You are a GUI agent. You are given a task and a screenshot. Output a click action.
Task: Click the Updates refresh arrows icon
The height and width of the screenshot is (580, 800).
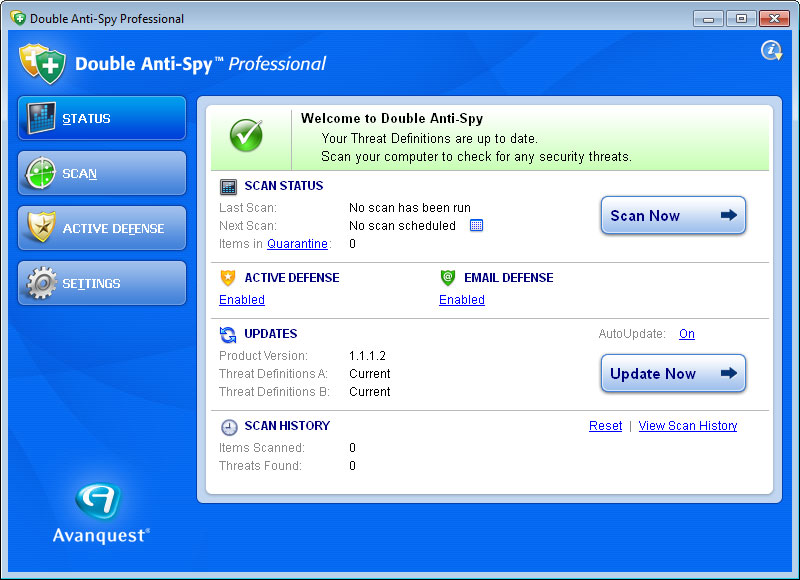[x=228, y=334]
